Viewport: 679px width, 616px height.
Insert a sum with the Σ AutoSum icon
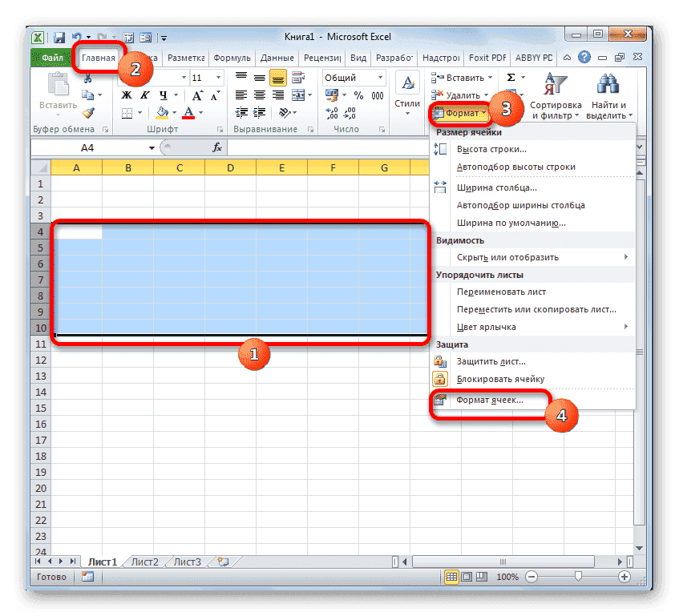510,77
